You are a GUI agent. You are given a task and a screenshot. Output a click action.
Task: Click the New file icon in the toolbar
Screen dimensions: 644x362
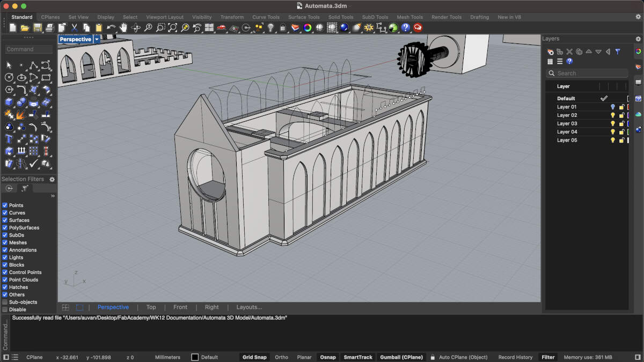[12, 27]
